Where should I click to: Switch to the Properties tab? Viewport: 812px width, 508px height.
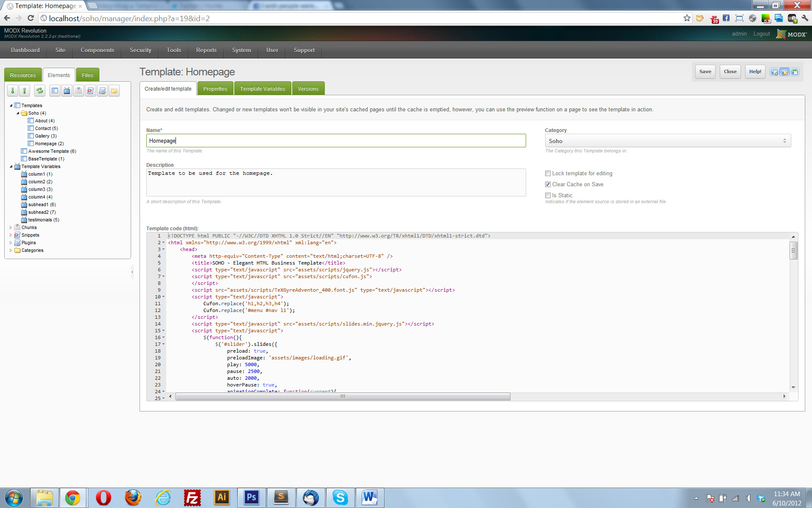pos(215,88)
